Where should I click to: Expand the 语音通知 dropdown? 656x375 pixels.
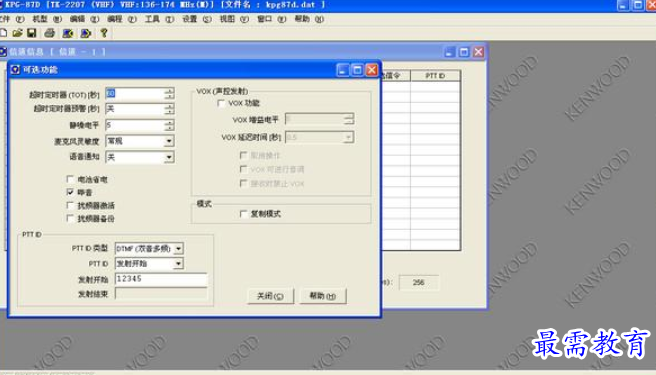169,157
